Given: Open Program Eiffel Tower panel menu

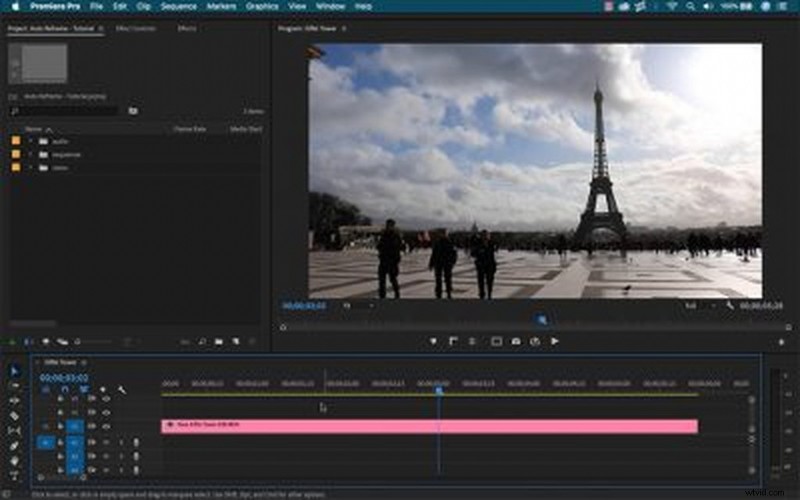Looking at the screenshot, I should (x=344, y=29).
